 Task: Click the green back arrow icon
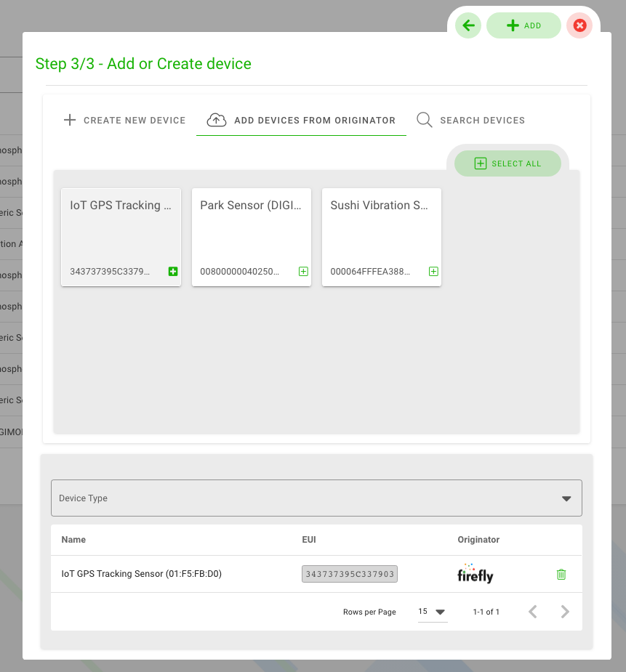(x=468, y=25)
